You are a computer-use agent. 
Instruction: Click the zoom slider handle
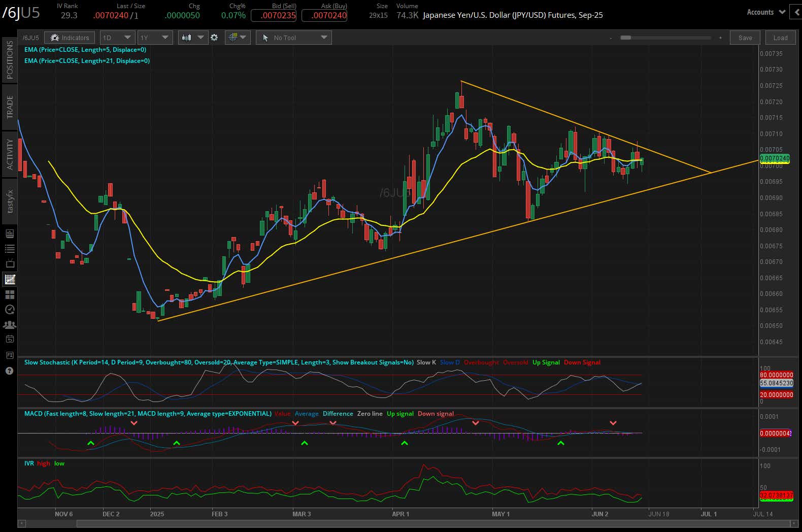click(625, 38)
